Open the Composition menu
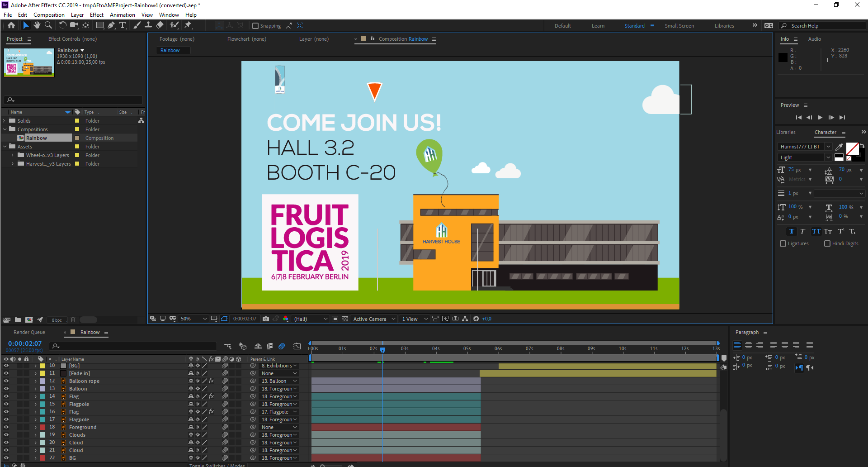868x467 pixels. (49, 15)
